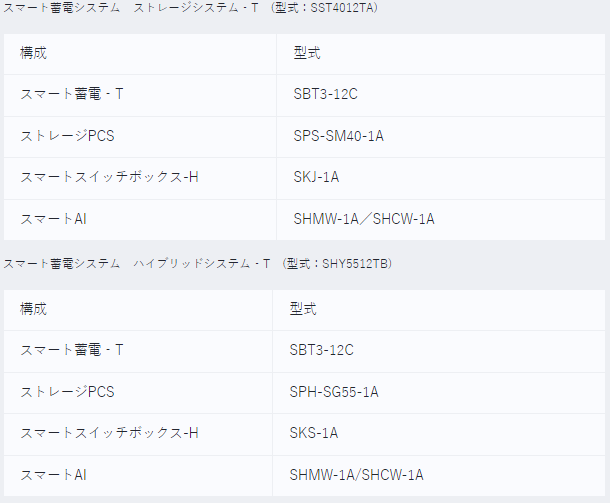Click ストレージPCS in the hybrid system table
This screenshot has width=610, height=503.
point(67,392)
